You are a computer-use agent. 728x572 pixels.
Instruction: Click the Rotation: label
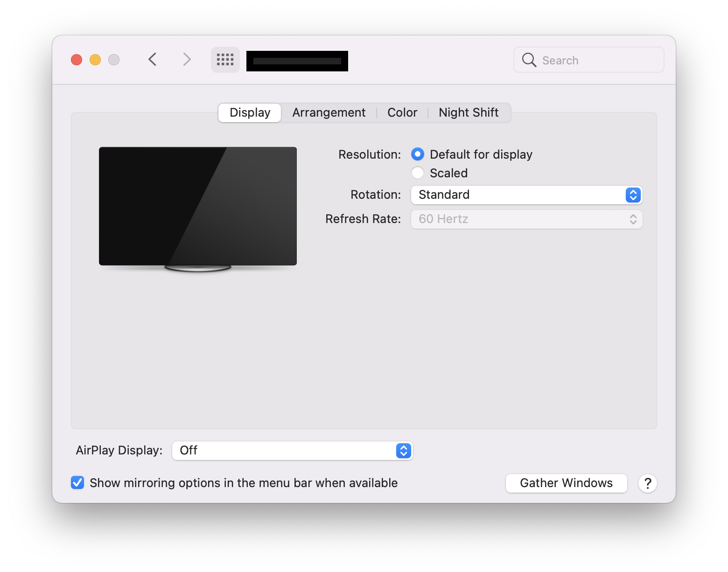point(376,195)
